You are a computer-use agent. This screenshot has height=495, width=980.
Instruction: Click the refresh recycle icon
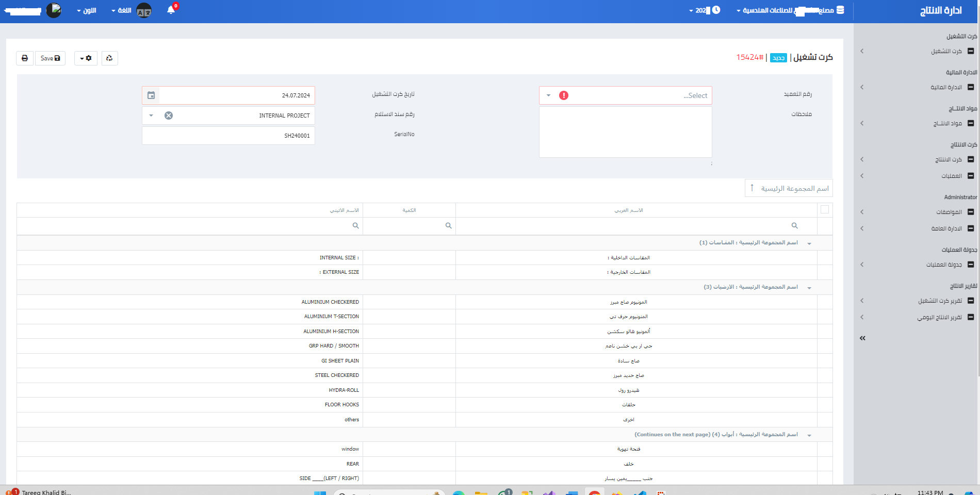[109, 58]
